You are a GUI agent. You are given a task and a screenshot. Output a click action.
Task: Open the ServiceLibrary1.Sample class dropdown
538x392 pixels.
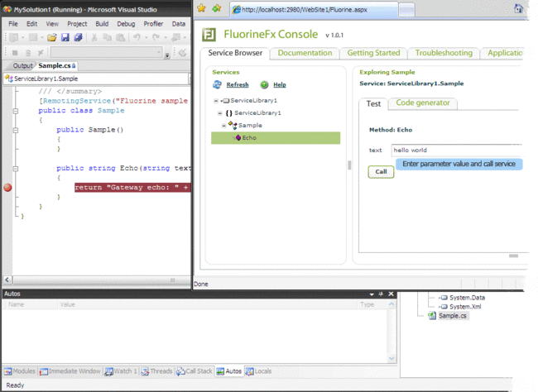pos(190,79)
